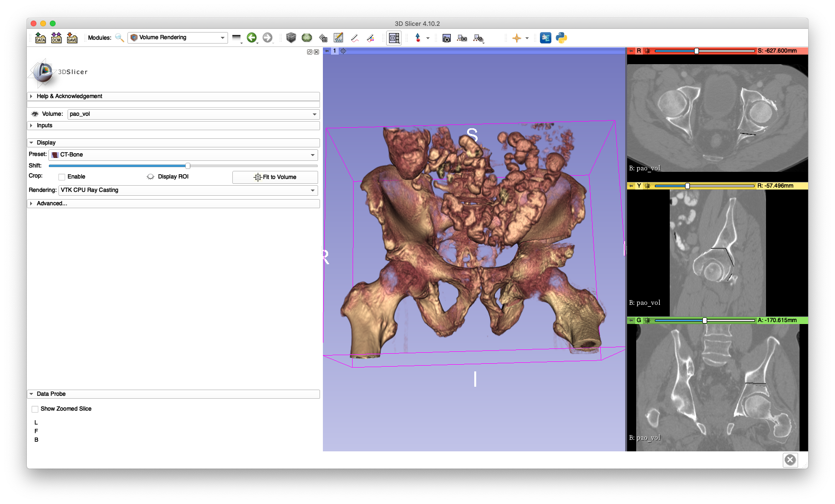Viewport: 835px width, 504px height.
Task: Toggle Display ROI visibility
Action: point(150,177)
